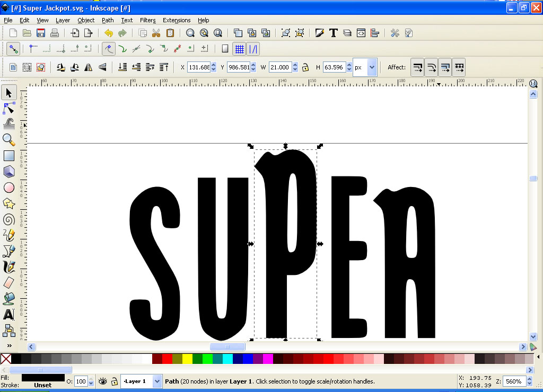Raise selection to top
543x392 pixels.
164,67
